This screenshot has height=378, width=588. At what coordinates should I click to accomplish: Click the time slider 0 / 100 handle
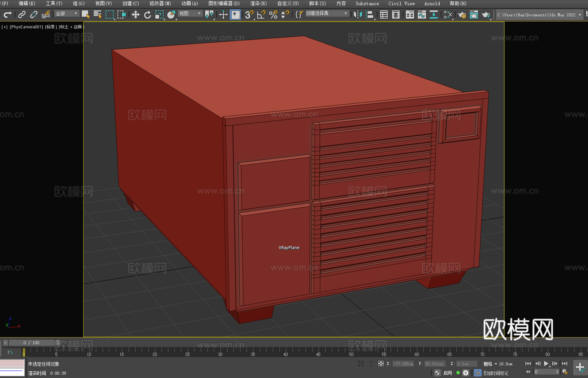[32, 343]
